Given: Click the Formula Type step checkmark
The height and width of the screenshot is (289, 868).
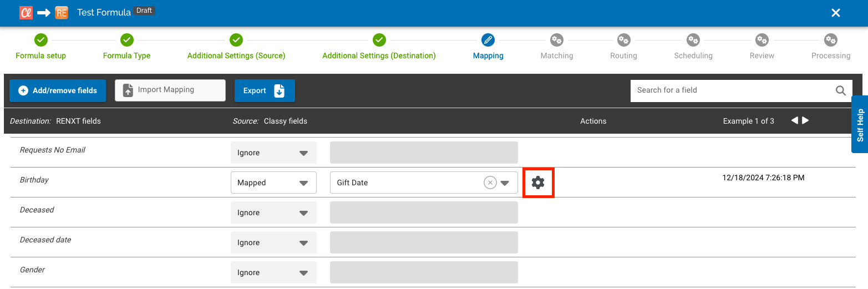Looking at the screenshot, I should (127, 40).
